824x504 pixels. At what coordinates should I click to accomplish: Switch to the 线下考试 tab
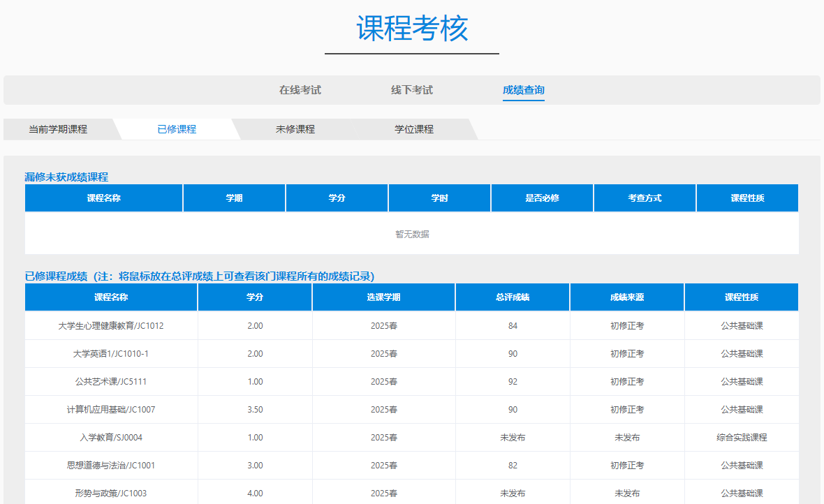tap(412, 90)
